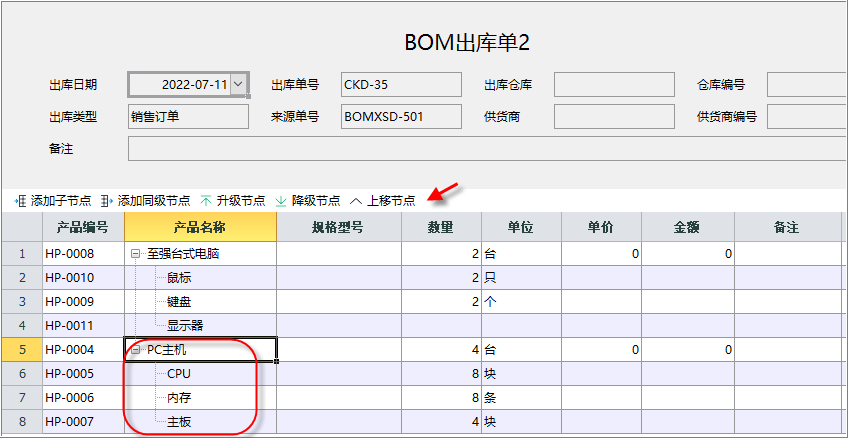
Task: Click the 规格型号 column header
Action: [x=339, y=228]
